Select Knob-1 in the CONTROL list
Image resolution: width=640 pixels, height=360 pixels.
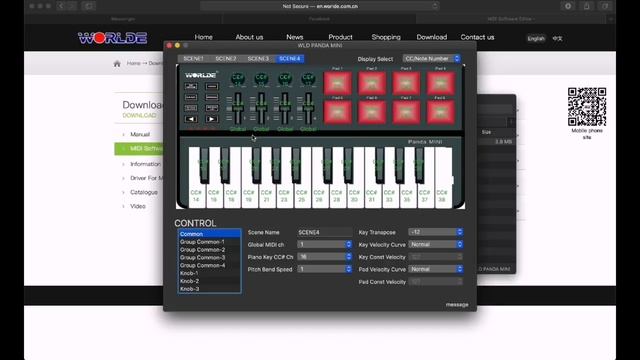(x=209, y=273)
